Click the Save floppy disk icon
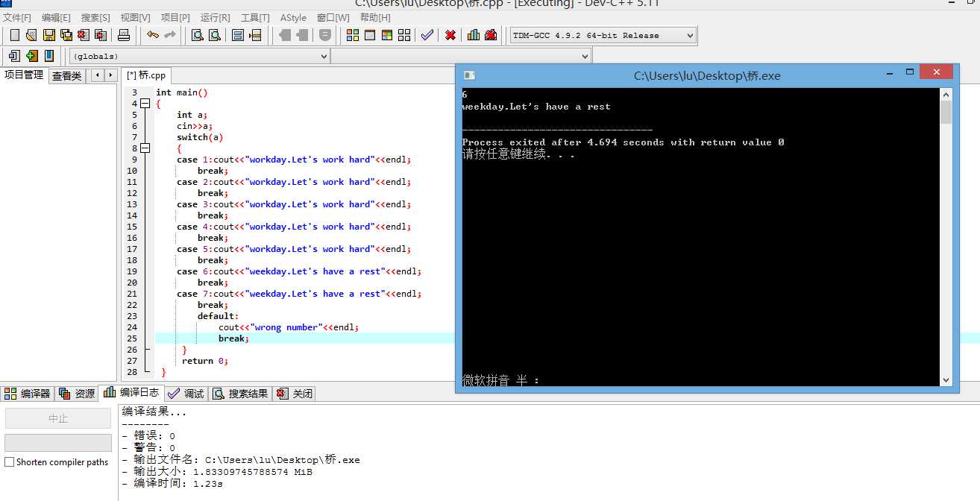 49,35
